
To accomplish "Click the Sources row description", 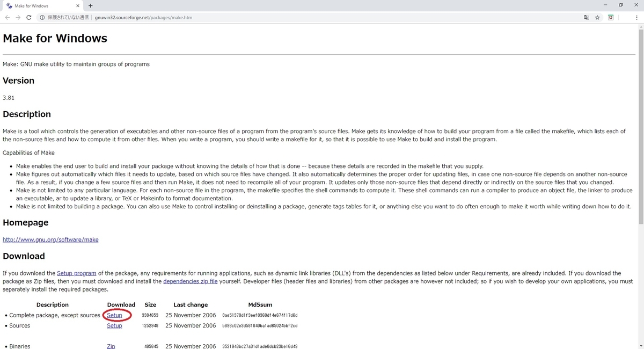I will (20, 325).
